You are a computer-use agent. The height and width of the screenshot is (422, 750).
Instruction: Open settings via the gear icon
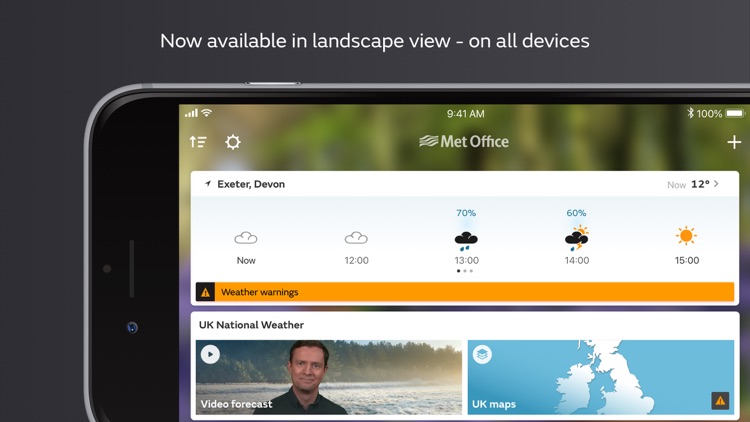[233, 142]
